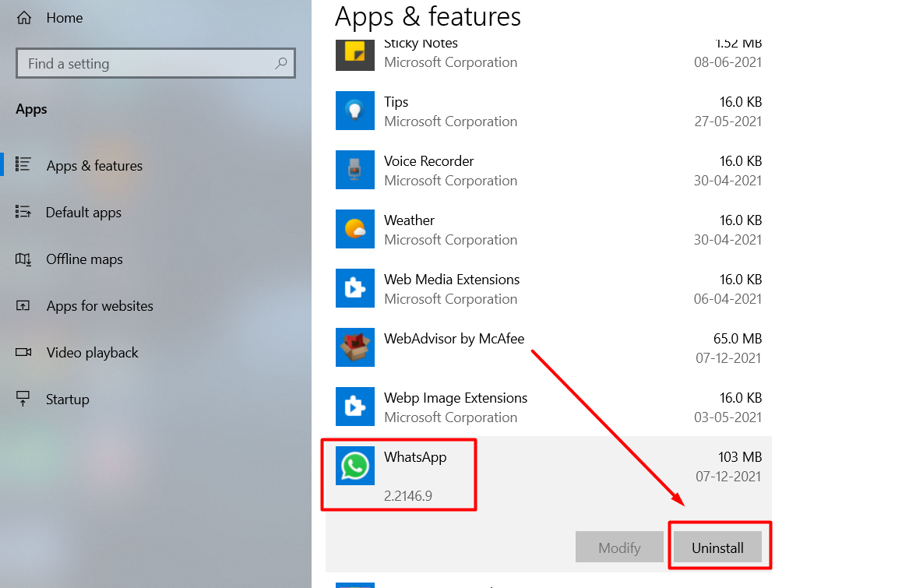Image resolution: width=902 pixels, height=588 pixels.
Task: Switch to Video playback settings
Action: (x=92, y=353)
